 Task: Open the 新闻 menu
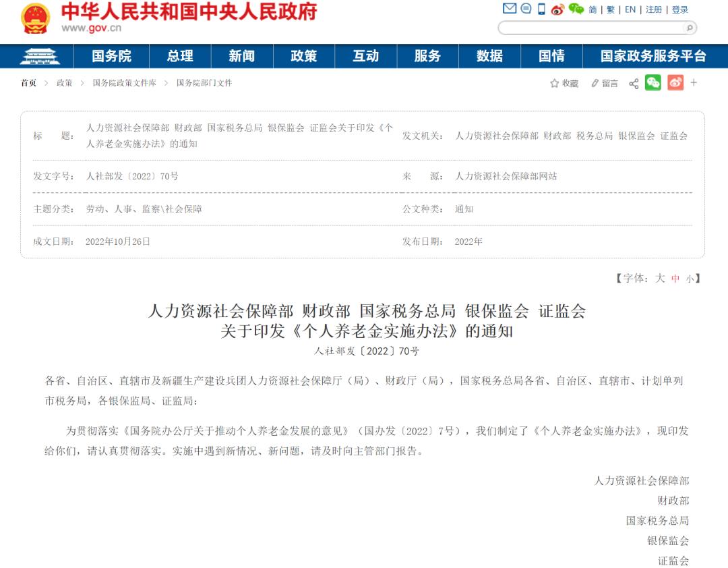242,56
